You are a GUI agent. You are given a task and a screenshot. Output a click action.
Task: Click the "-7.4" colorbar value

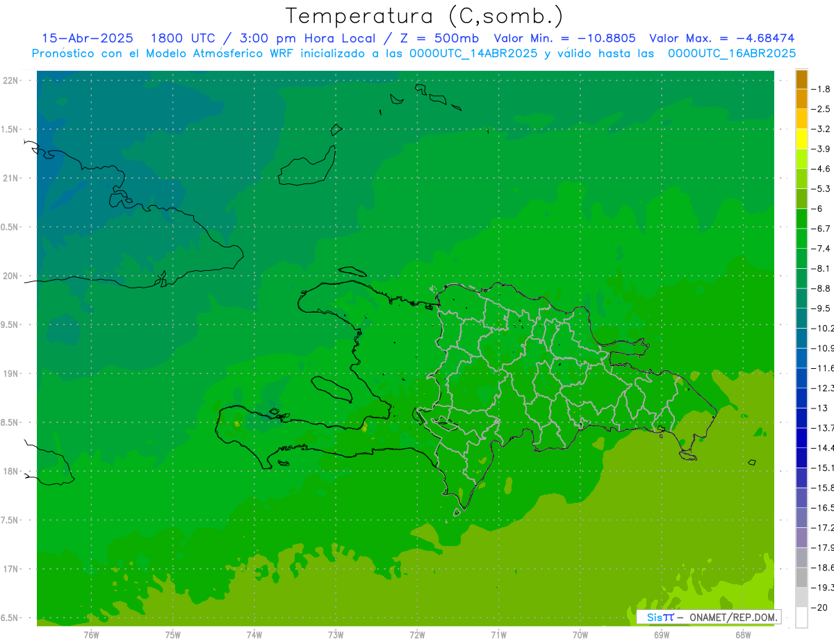pyautogui.click(x=821, y=248)
